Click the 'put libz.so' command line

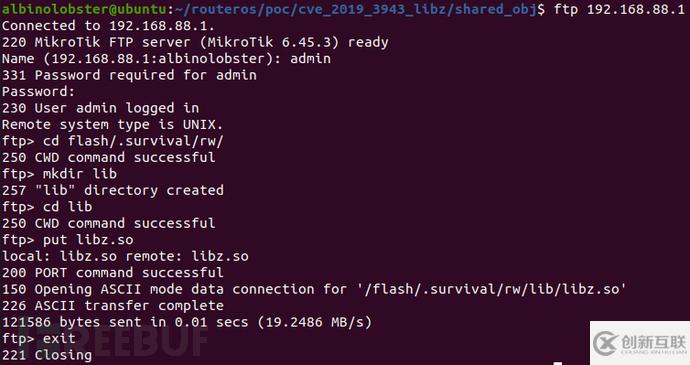pos(68,240)
